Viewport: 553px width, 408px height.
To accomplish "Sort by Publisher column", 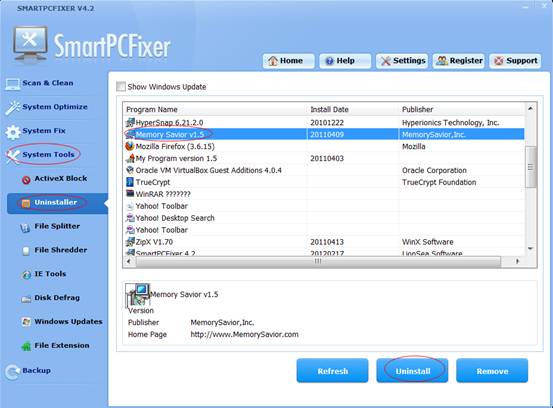I will pos(462,109).
